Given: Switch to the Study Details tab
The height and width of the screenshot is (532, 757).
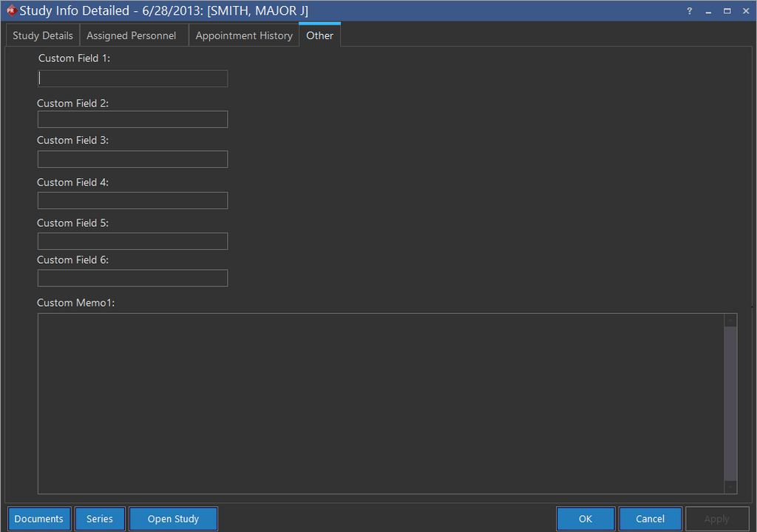Looking at the screenshot, I should tap(43, 35).
